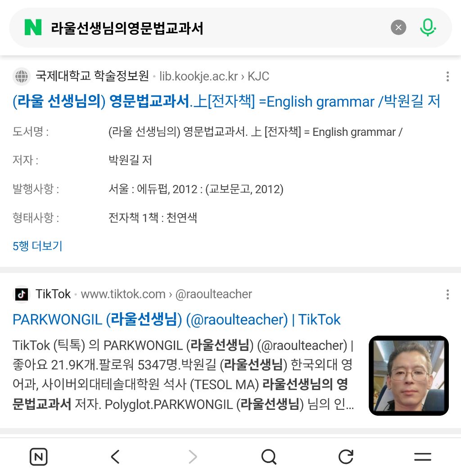Click the lib.kookje.ac.kr source URL
461x476 pixels.
[214, 76]
